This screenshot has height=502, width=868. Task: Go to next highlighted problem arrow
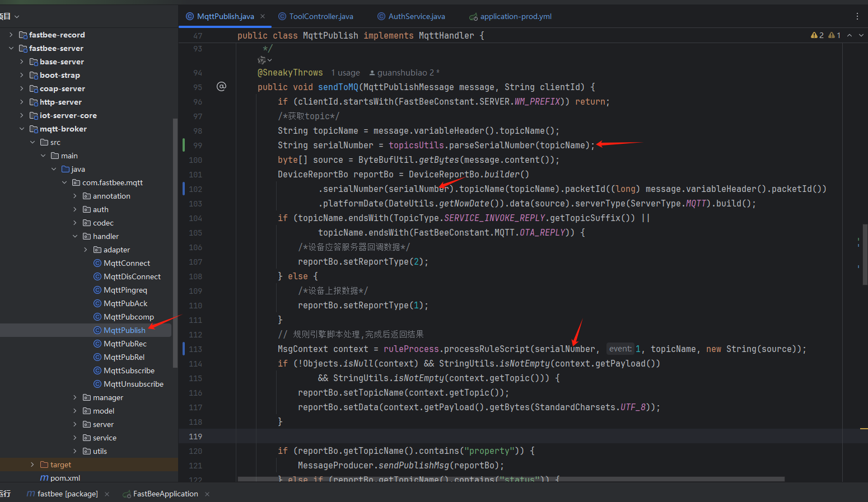point(861,35)
